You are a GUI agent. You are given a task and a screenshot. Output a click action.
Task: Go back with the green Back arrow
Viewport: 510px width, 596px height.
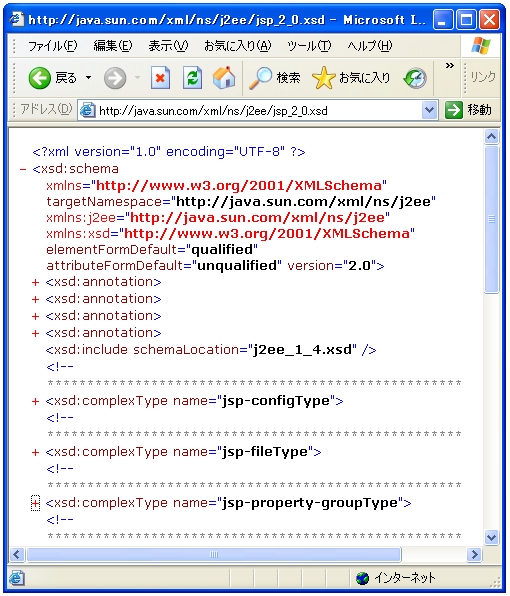click(x=40, y=78)
